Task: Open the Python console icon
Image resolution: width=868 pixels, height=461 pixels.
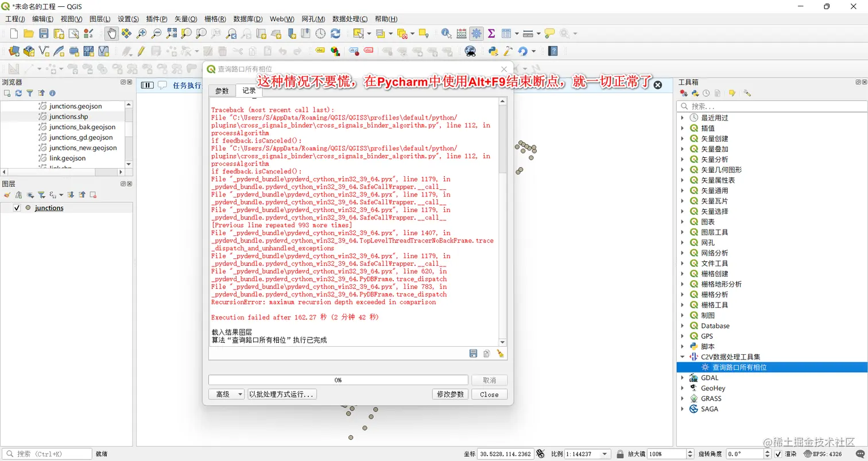Action: [x=493, y=51]
